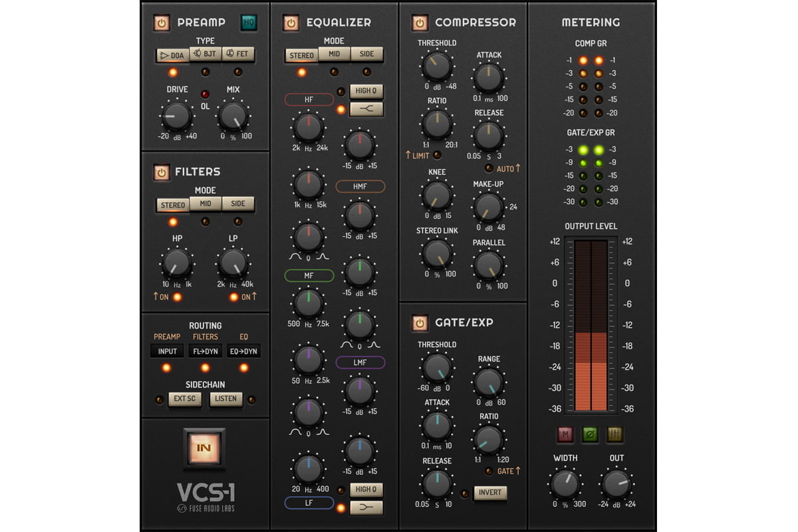Viewport: 798px width, 532px height.
Task: Toggle the LP filter ON light
Action: coord(233,297)
